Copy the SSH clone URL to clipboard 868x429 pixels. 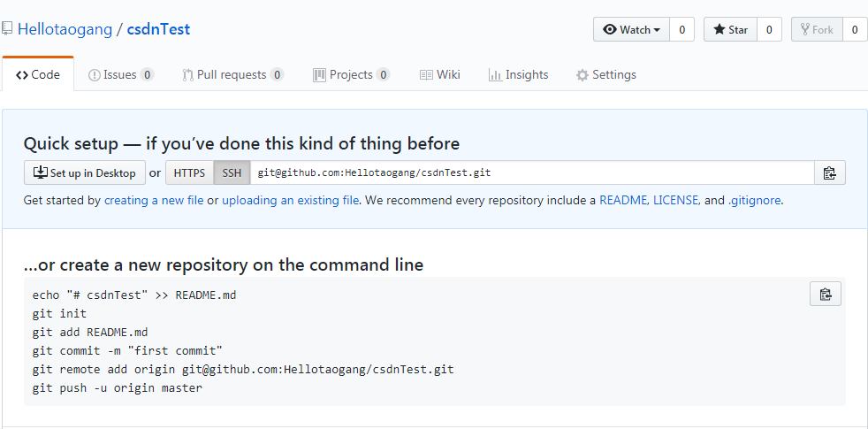pyautogui.click(x=829, y=173)
